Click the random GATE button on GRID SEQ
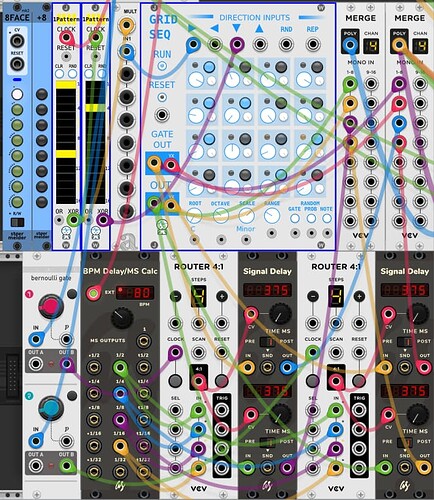Viewport: 434px width, 500px height. pyautogui.click(x=295, y=218)
